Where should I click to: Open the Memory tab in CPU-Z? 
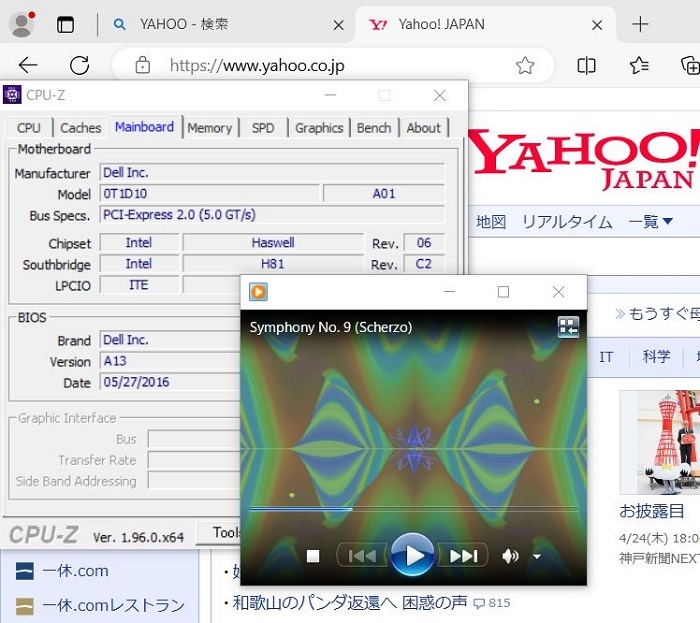tap(210, 128)
